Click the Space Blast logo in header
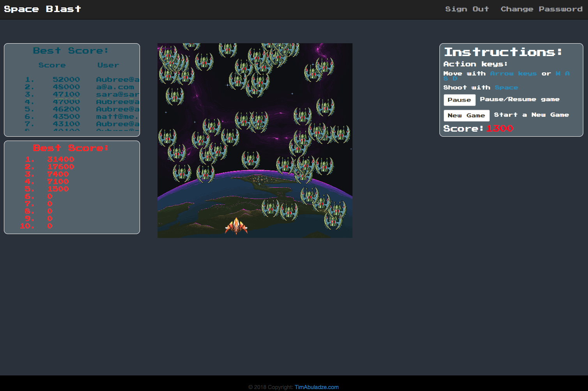The width and height of the screenshot is (588, 391). [43, 9]
